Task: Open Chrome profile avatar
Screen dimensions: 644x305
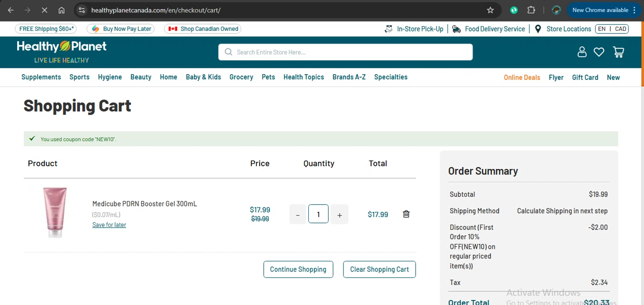Action: click(x=556, y=10)
